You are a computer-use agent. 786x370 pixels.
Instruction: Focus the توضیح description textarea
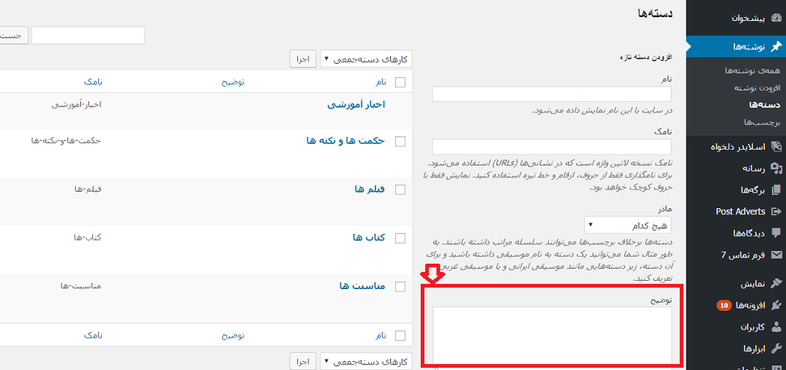tap(552, 336)
